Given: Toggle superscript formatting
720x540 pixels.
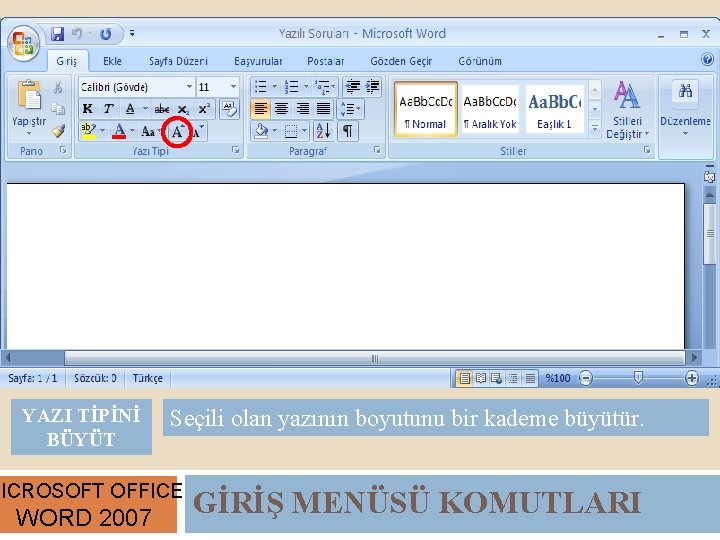Looking at the screenshot, I should tap(204, 109).
